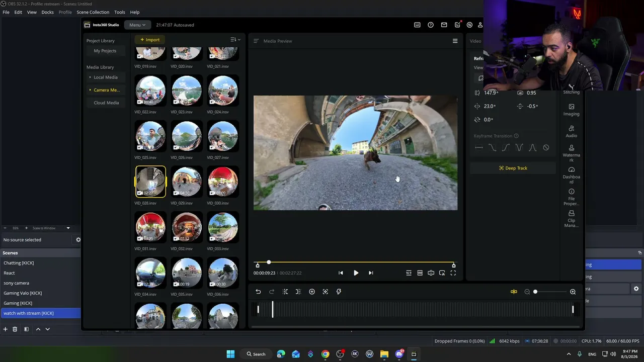Edit the -0.5° tilt angle value

click(x=532, y=106)
